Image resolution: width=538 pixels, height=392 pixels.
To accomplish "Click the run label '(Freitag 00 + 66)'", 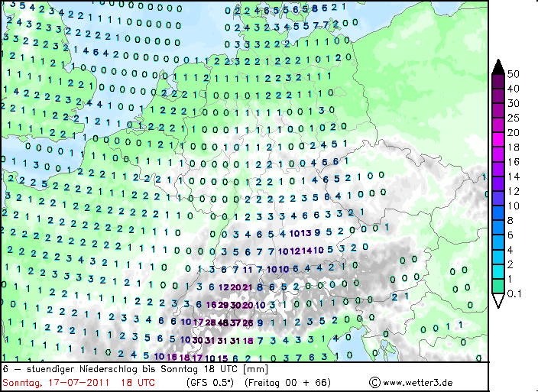I will 287,383.
